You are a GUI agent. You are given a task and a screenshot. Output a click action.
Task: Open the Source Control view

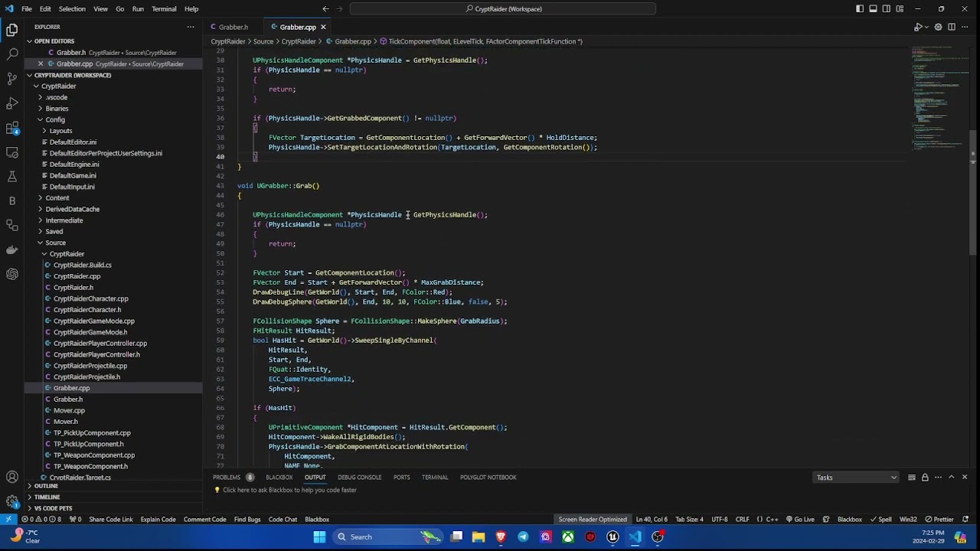(12, 79)
